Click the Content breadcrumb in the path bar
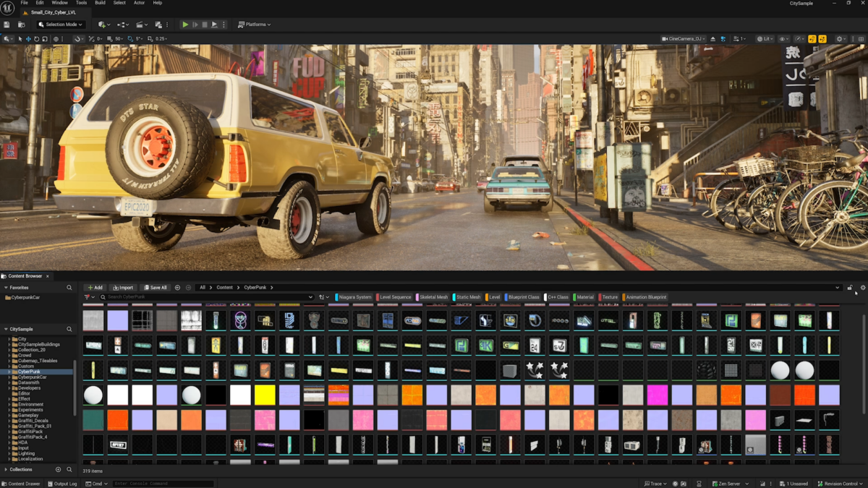 tap(225, 288)
